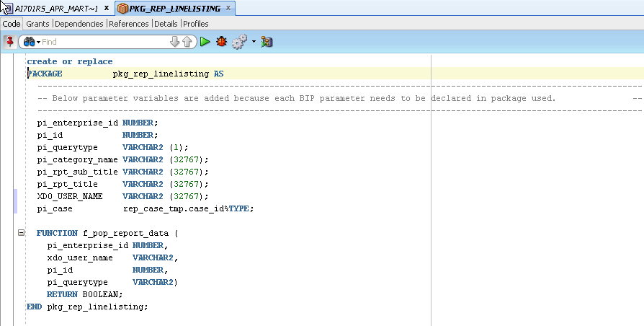Compile using the gears icon
644x326 pixels.
point(239,42)
